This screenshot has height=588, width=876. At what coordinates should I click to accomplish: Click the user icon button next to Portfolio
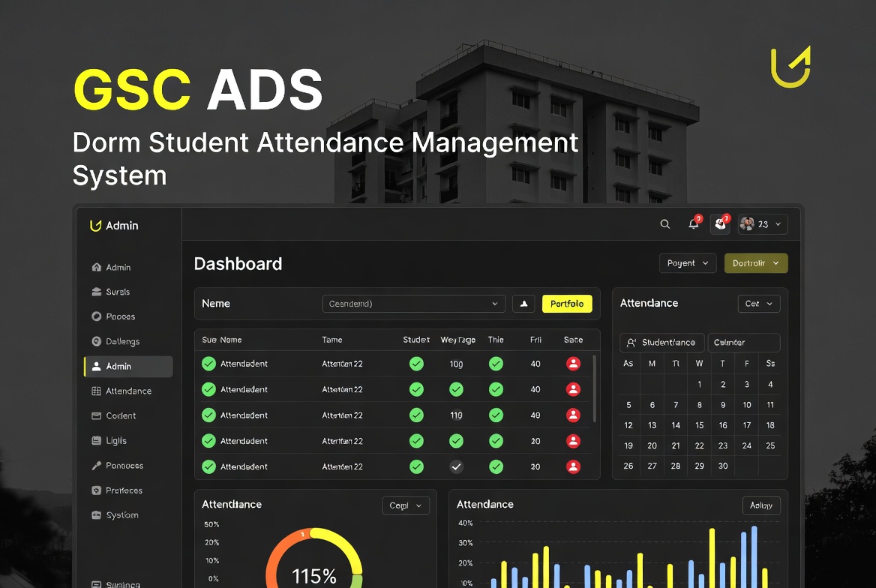pos(524,304)
